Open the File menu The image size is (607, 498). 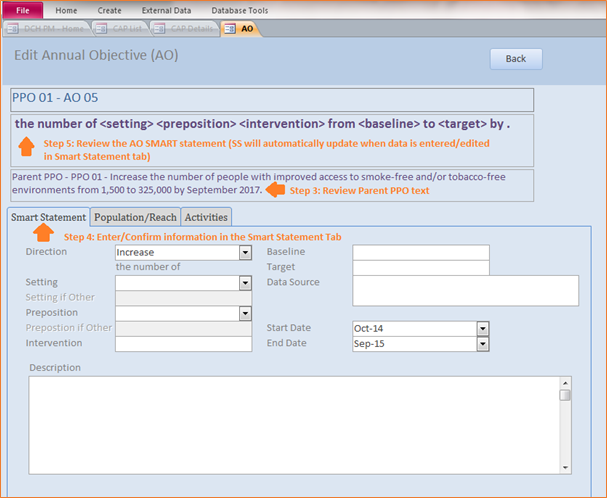pyautogui.click(x=23, y=10)
